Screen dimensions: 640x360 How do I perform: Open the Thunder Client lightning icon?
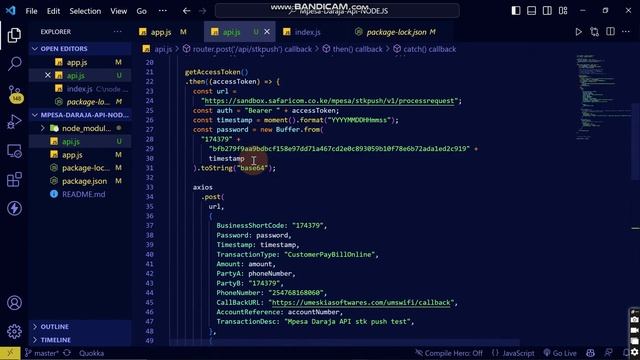[x=14, y=208]
